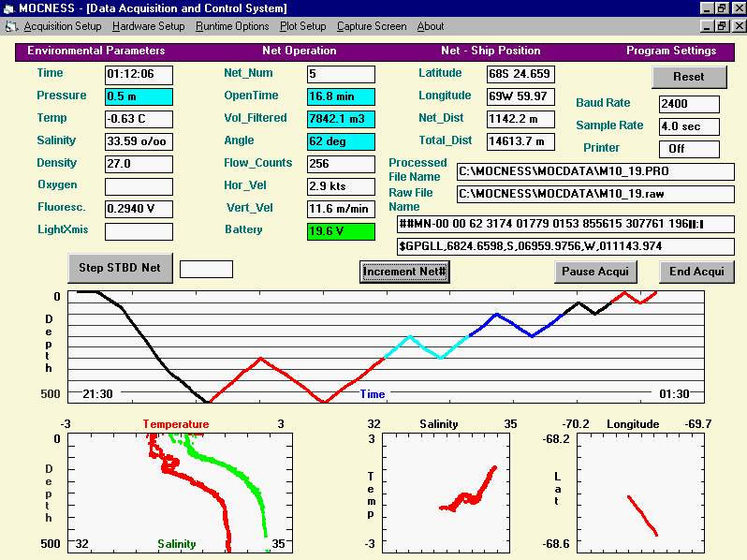Click the Processed File Name path M10_19.PRO
The width and height of the screenshot is (747, 560).
(595, 171)
